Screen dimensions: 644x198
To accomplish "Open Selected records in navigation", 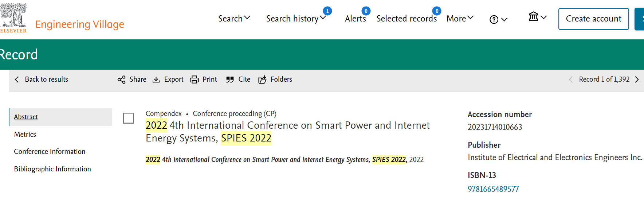I will 407,18.
